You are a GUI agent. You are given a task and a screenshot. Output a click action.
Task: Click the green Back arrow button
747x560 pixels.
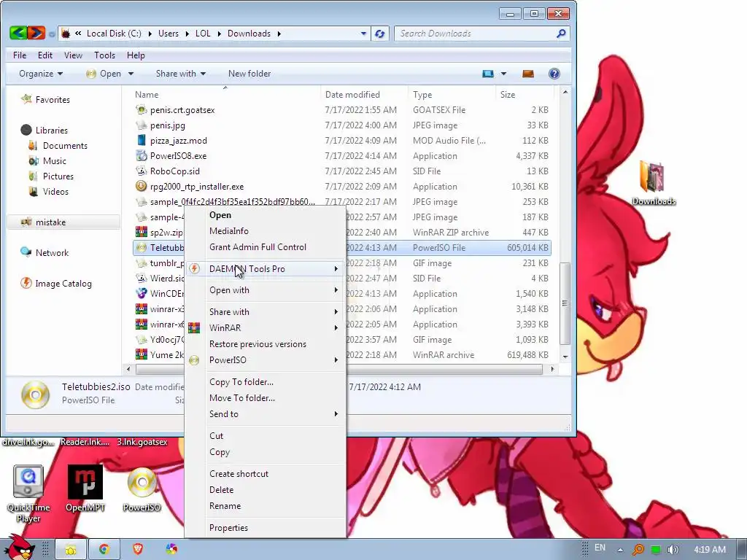18,33
